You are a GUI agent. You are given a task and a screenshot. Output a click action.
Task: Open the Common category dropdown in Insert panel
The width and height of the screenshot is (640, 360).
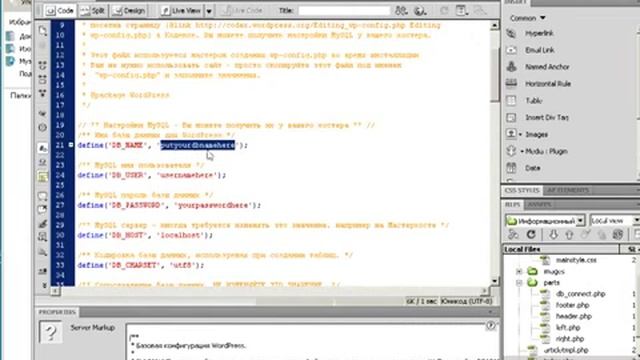tap(528, 18)
